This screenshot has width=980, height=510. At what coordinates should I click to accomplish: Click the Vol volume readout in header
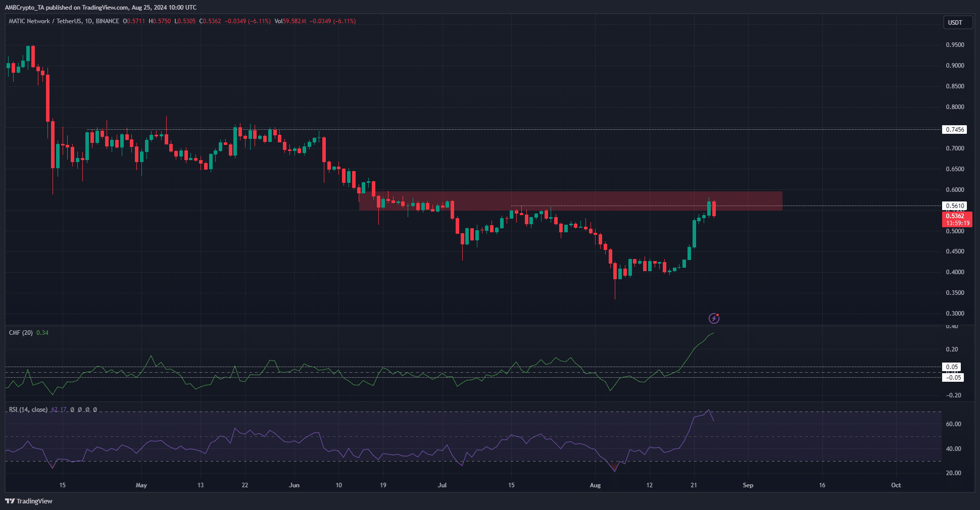pos(291,21)
